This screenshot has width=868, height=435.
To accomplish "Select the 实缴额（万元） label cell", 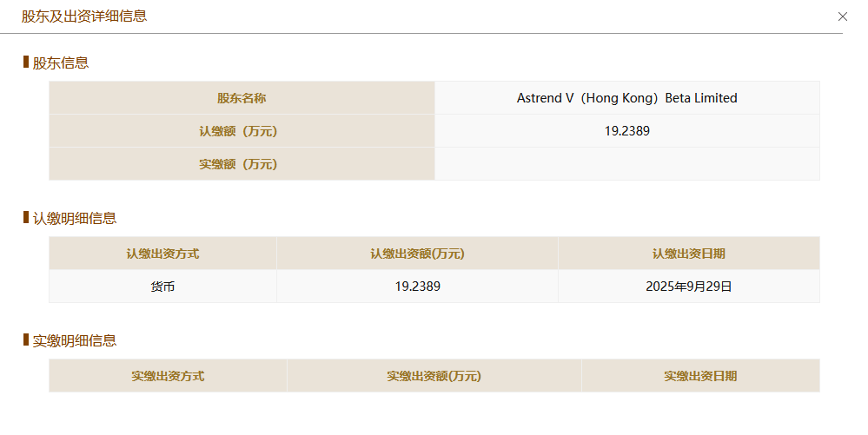I will coord(242,164).
